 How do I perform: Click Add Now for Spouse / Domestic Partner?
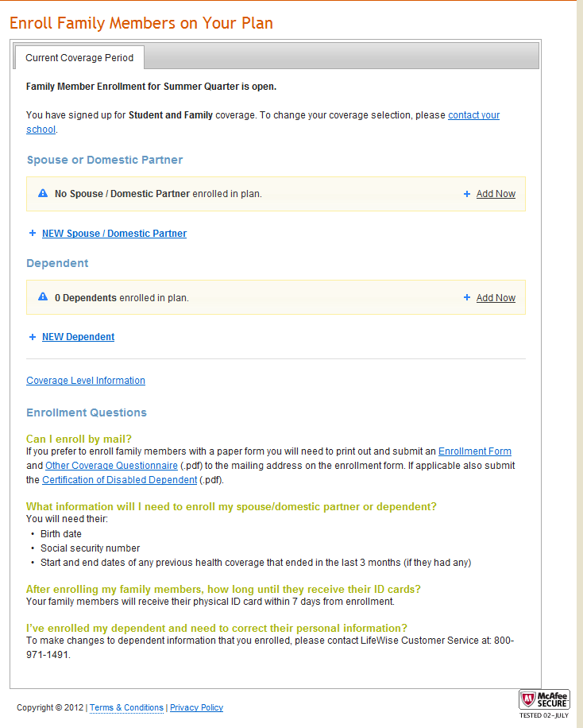(x=496, y=194)
